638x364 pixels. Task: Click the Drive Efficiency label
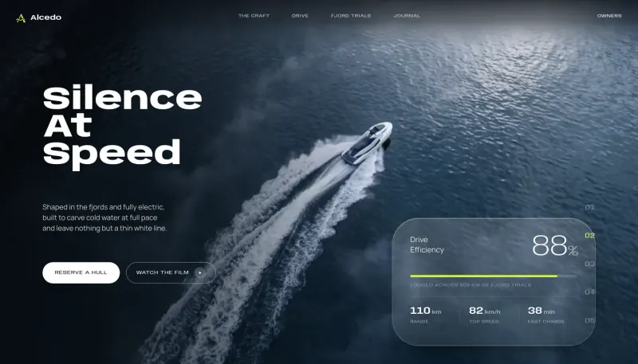pyautogui.click(x=427, y=245)
